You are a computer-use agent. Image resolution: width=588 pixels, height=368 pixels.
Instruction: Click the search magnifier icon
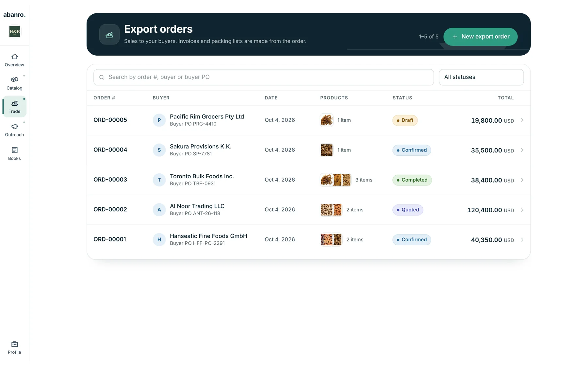point(102,77)
